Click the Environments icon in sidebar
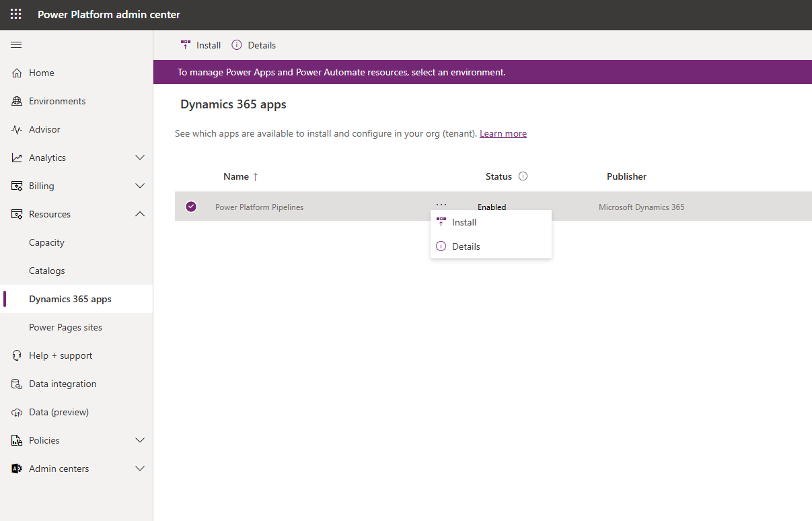The height and width of the screenshot is (521, 812). (17, 101)
